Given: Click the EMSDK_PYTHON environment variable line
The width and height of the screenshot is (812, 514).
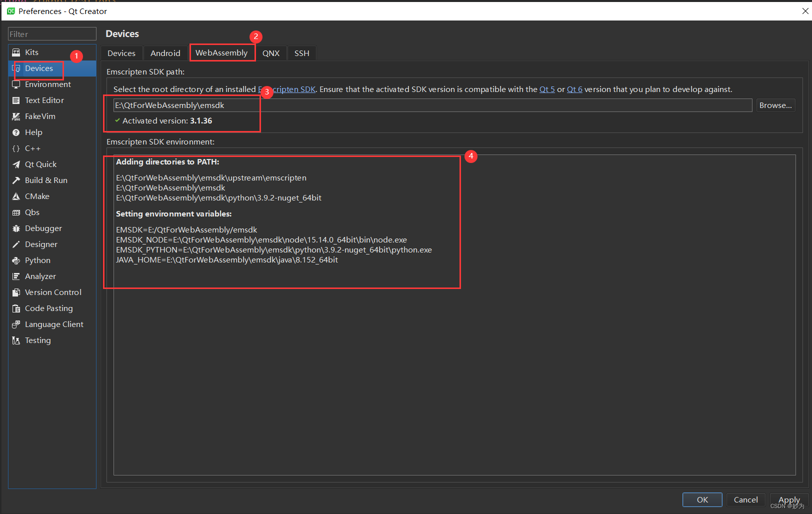Looking at the screenshot, I should point(274,250).
